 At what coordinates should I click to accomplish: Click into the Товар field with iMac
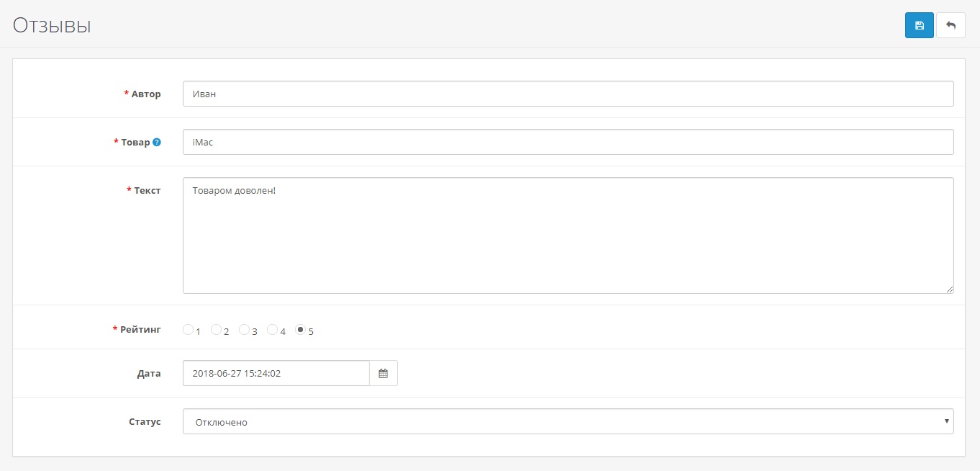568,142
